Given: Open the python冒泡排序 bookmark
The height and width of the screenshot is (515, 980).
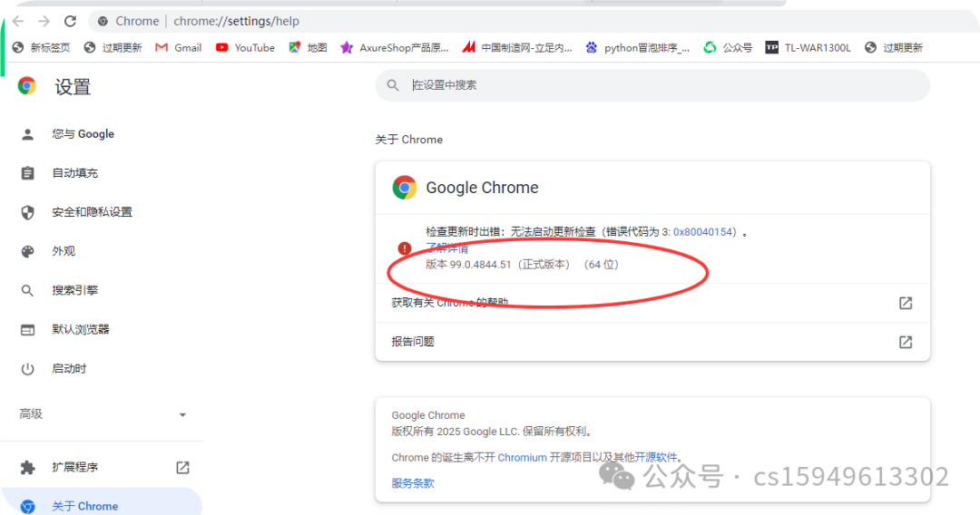Looking at the screenshot, I should (x=638, y=47).
